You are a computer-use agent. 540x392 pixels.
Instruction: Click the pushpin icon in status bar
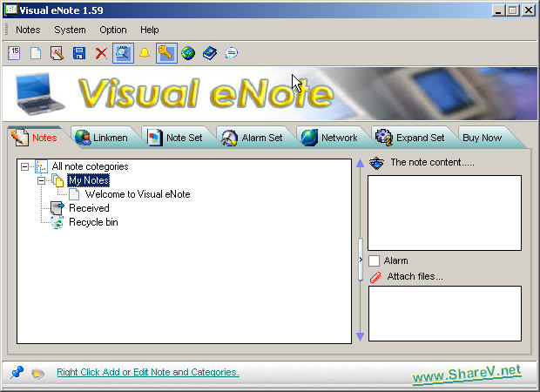point(17,372)
